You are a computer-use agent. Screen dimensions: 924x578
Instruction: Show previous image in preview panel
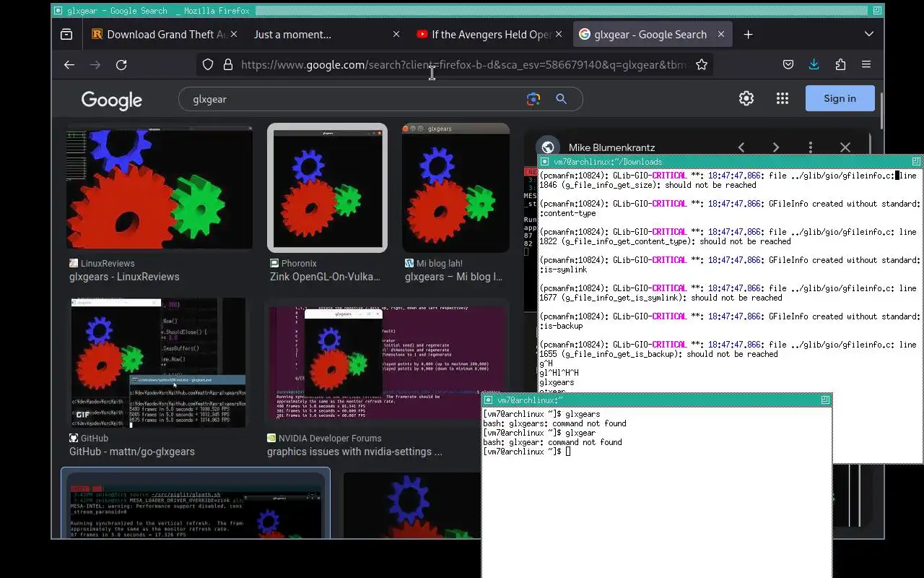[741, 147]
